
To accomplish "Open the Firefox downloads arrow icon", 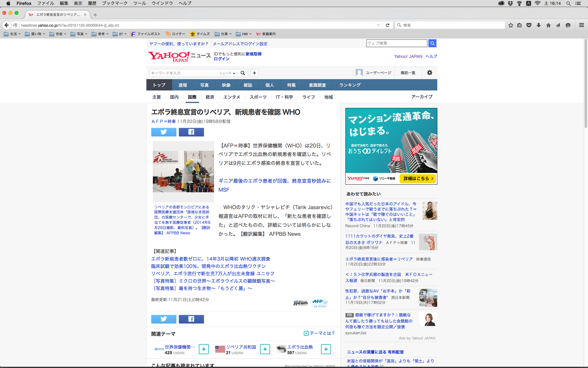I will coord(539,25).
